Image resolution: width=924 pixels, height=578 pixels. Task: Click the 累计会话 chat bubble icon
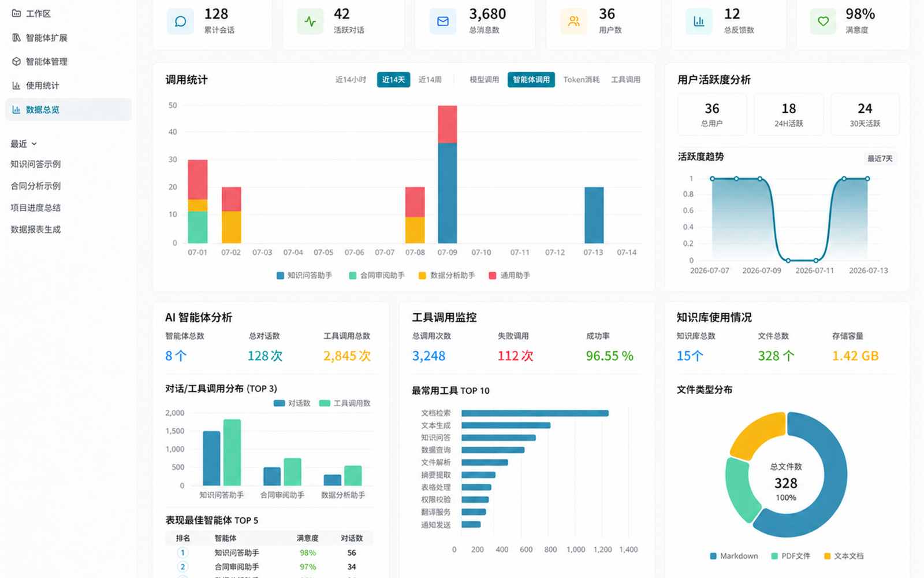click(x=180, y=21)
